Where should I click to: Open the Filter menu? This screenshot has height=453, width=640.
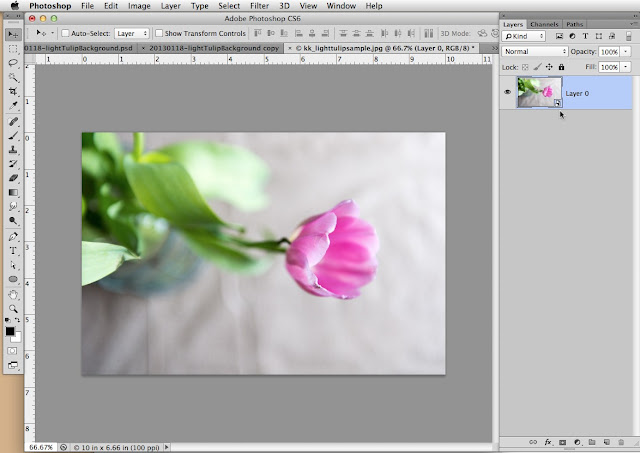pos(261,6)
